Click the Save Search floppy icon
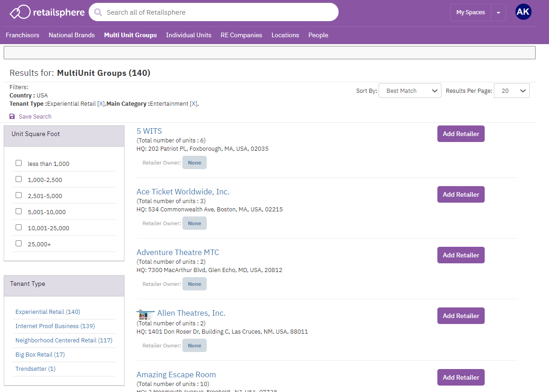This screenshot has width=549, height=392. click(12, 116)
